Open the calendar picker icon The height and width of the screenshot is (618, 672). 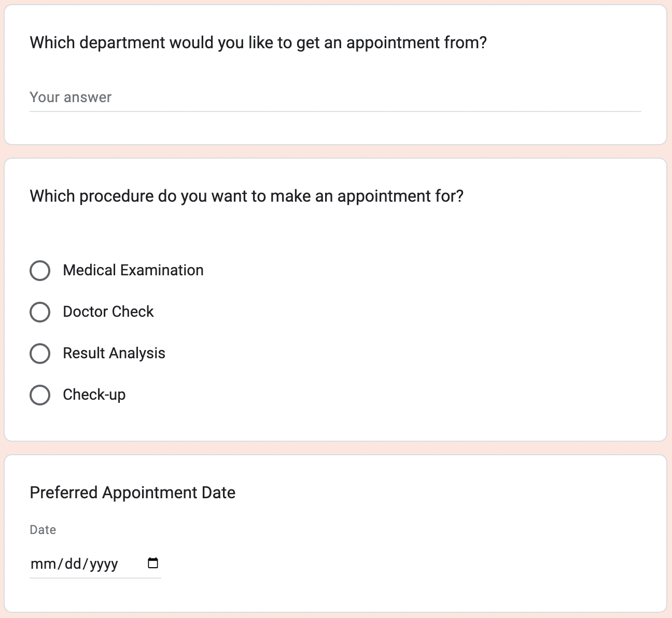tap(153, 563)
